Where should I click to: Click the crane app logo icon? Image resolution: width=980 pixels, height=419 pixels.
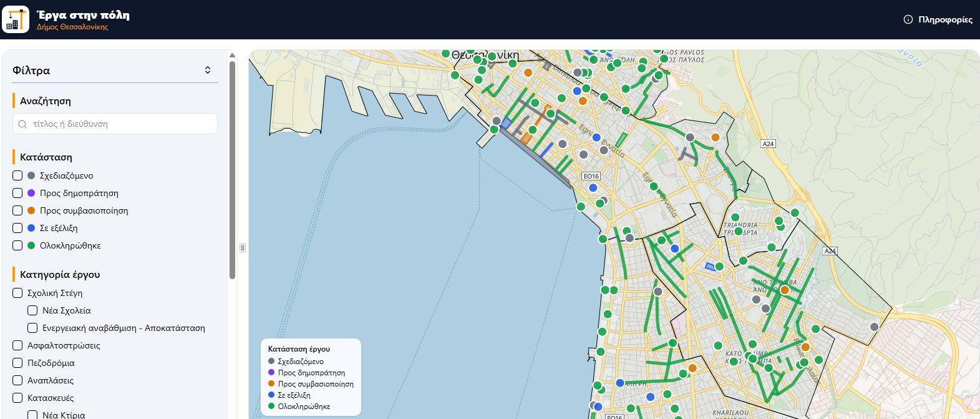16,19
